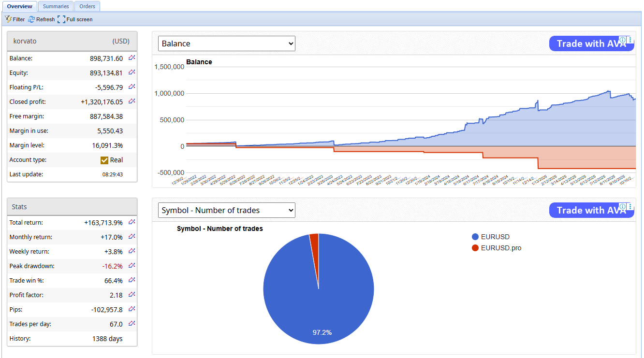
Task: Click the ad info icon on top banner
Action: click(x=623, y=40)
